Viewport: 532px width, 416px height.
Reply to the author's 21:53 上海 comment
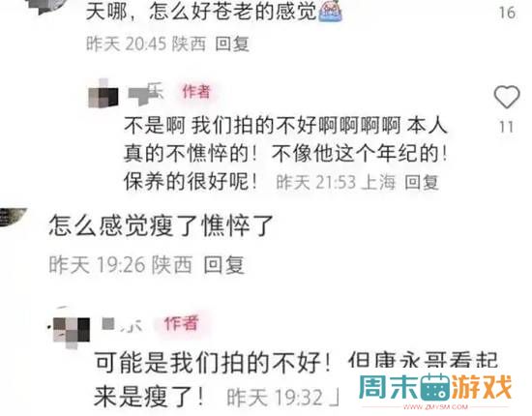422,183
